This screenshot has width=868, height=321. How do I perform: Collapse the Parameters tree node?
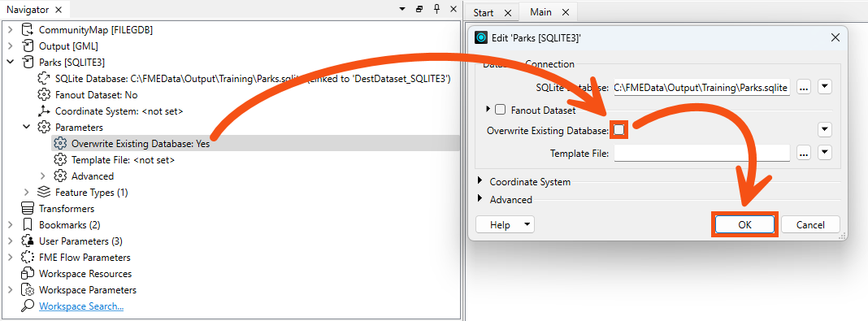tap(27, 128)
